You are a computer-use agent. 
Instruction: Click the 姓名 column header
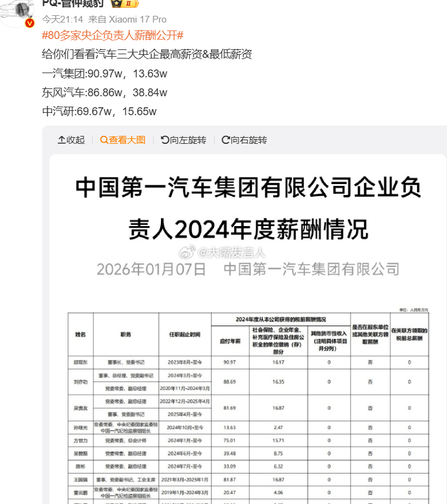coord(80,335)
